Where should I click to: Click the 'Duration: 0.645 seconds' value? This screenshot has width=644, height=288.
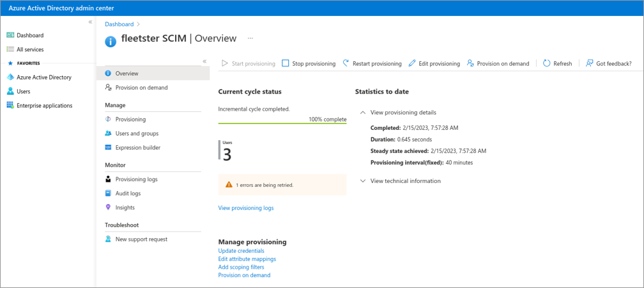401,139
